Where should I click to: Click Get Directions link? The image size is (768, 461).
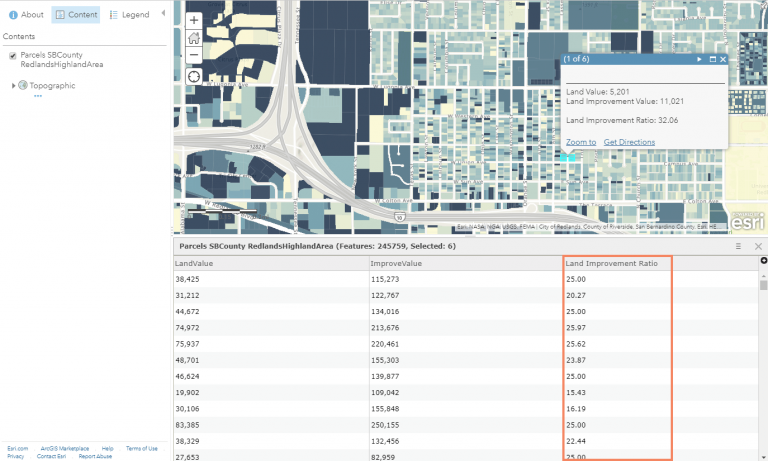(x=629, y=142)
